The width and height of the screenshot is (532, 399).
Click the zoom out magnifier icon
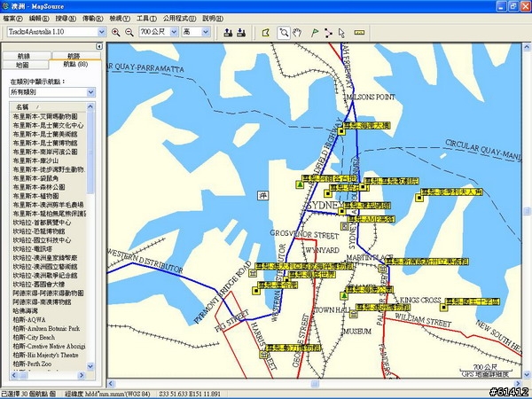[x=129, y=32]
